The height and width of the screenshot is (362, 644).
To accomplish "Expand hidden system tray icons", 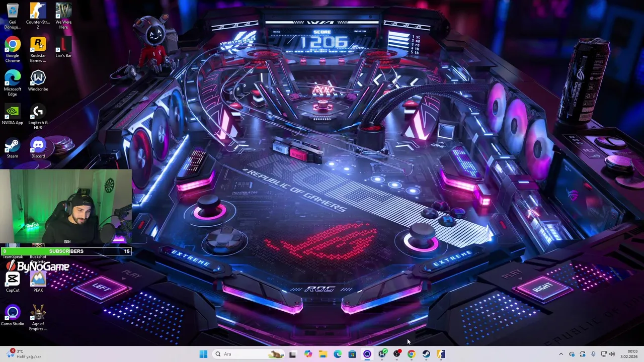I will coord(561,354).
